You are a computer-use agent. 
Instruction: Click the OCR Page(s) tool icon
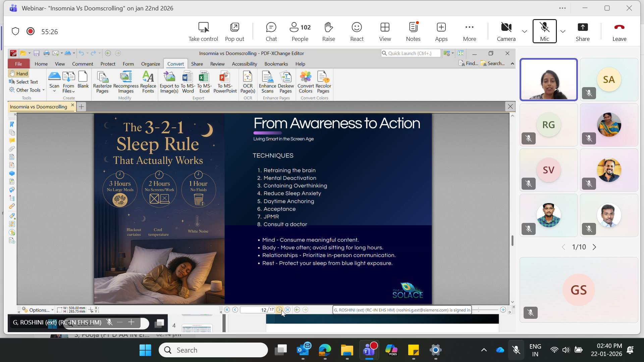click(248, 82)
